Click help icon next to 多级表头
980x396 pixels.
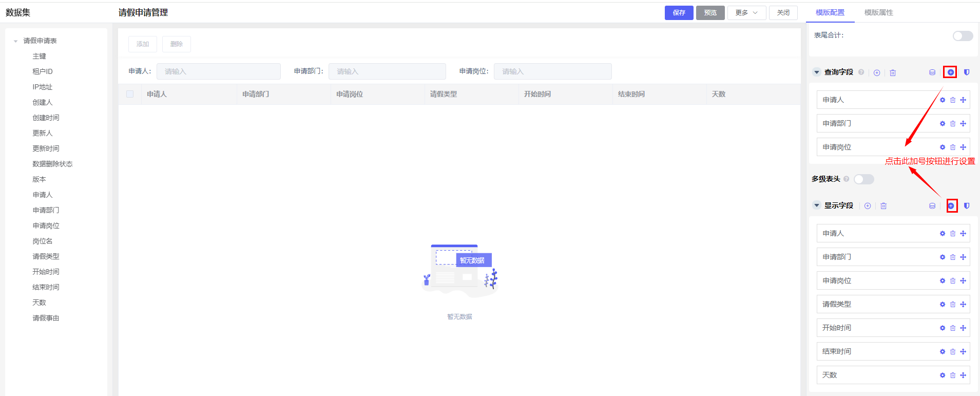click(847, 179)
